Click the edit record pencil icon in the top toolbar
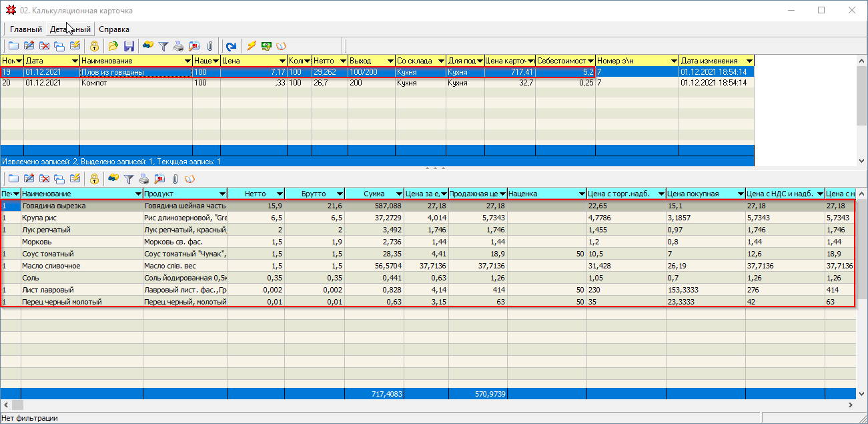Image resolution: width=868 pixels, height=424 pixels. tap(29, 46)
